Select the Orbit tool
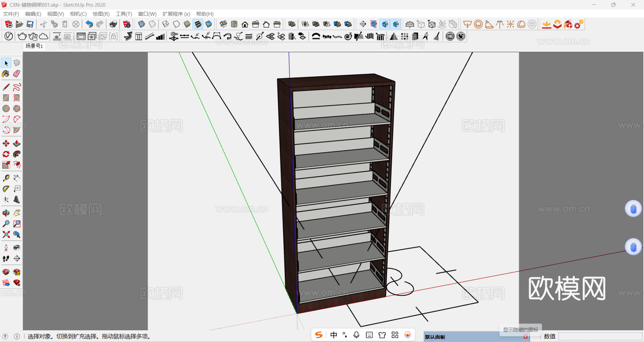 pyautogui.click(x=6, y=213)
